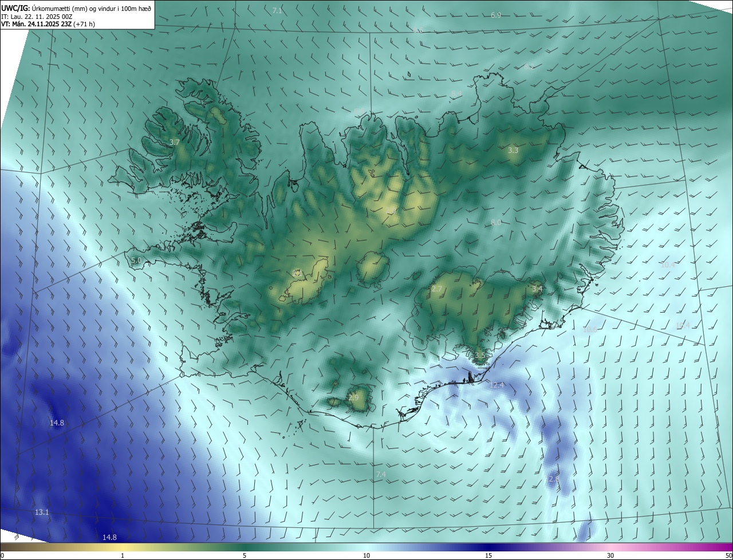The image size is (733, 560).
Task: Click the 10.6 value label offshore
Action: pos(590,330)
